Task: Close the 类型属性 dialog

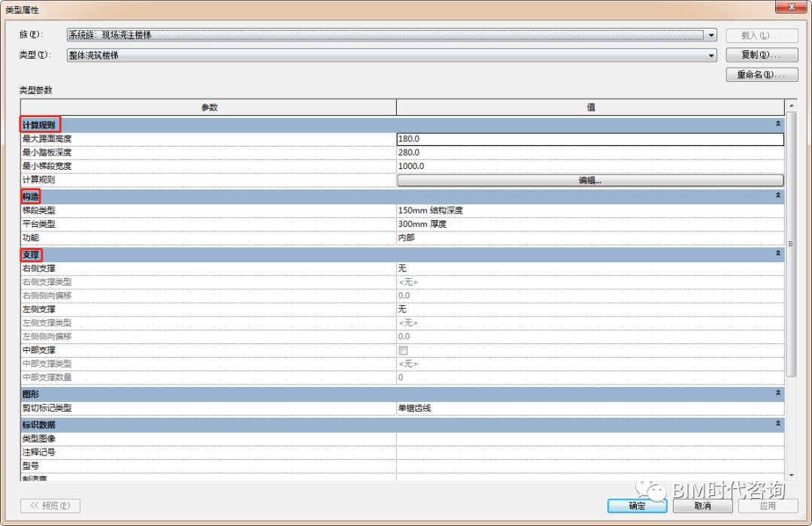Action: pos(791,7)
